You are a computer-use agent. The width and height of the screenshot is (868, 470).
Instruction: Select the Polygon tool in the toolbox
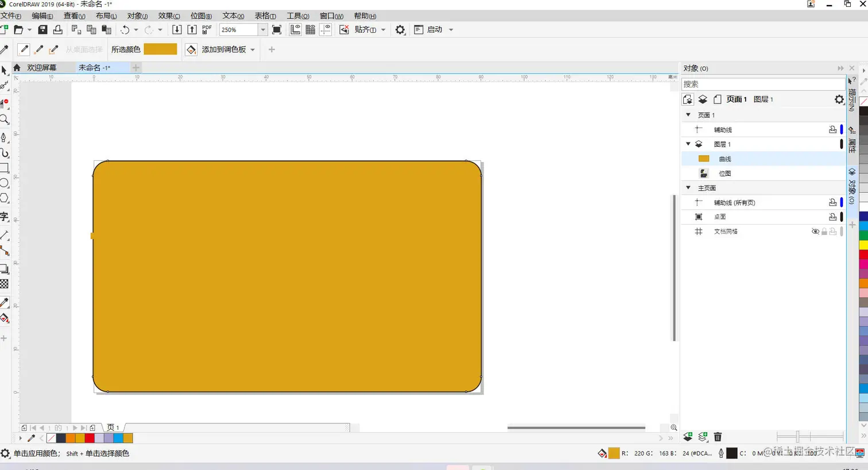[x=4, y=198]
